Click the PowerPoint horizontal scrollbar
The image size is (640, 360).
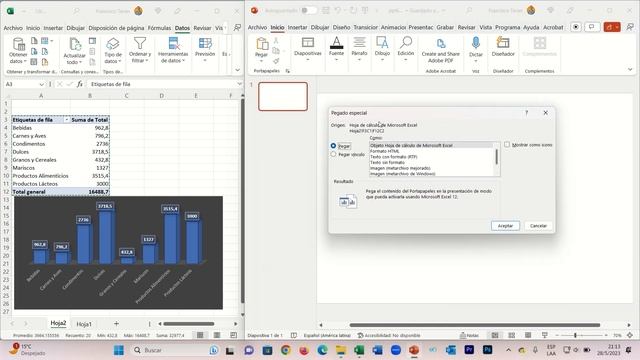tap(475, 325)
